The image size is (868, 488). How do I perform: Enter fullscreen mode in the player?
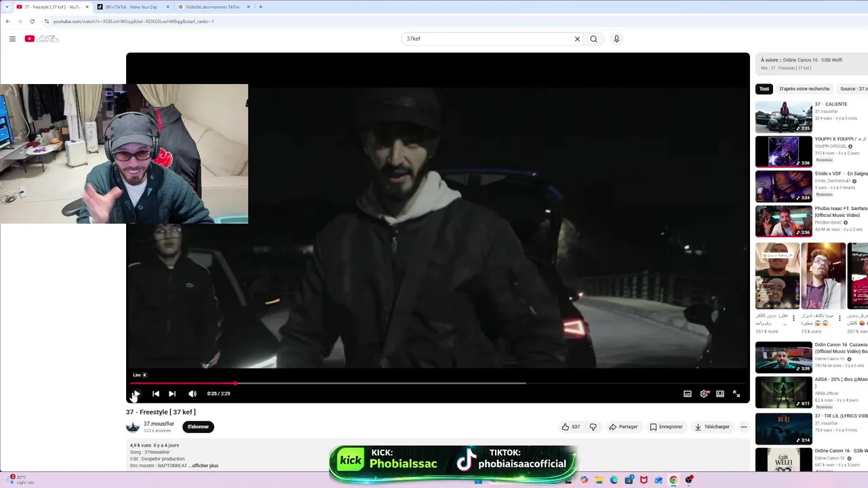click(x=736, y=394)
